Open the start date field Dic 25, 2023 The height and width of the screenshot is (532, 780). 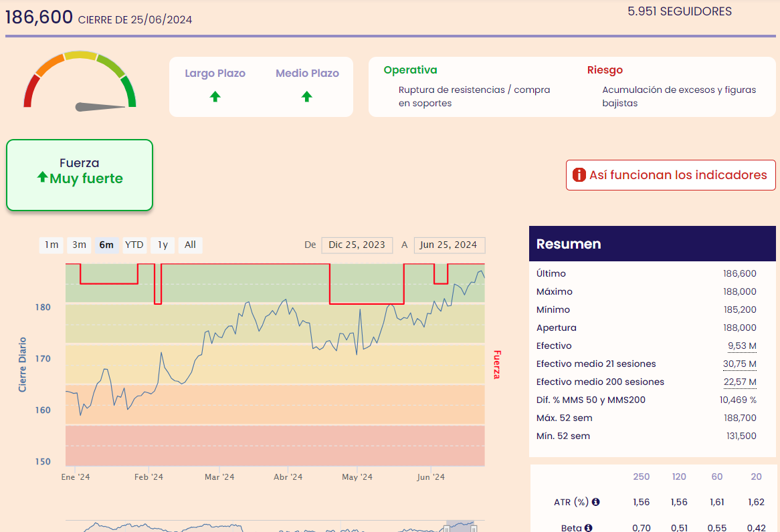click(x=355, y=245)
